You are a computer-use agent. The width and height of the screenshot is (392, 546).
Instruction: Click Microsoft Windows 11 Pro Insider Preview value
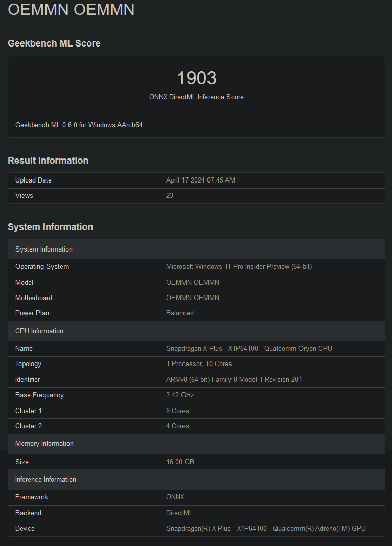tap(239, 267)
